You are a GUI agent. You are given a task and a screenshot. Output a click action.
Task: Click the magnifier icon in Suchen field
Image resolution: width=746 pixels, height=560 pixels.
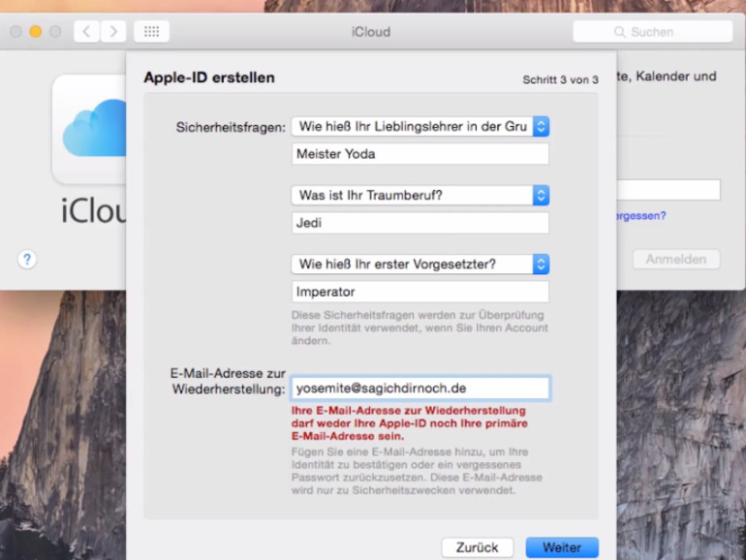(x=619, y=32)
